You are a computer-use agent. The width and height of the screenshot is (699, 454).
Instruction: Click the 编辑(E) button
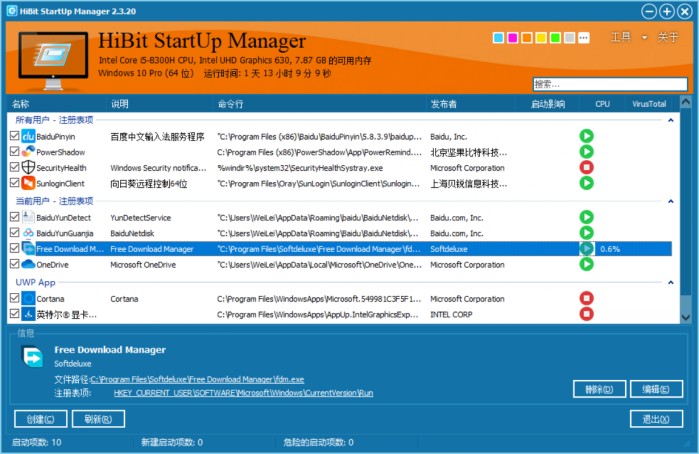[x=656, y=389]
